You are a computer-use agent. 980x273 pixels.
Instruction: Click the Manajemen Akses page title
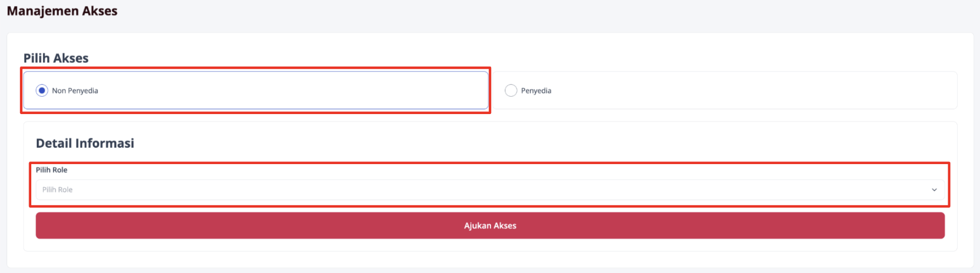coord(62,11)
